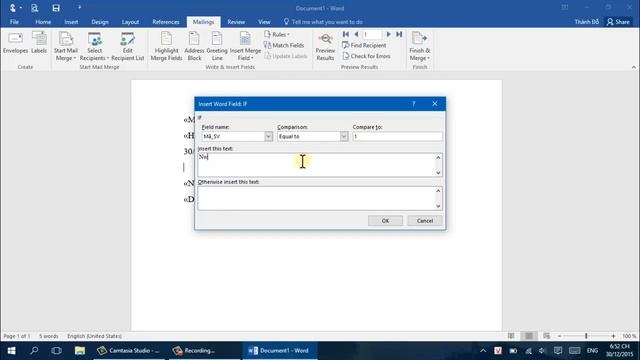Click the 100% zoom level
This screenshot has height=360, width=640.
coord(629,336)
